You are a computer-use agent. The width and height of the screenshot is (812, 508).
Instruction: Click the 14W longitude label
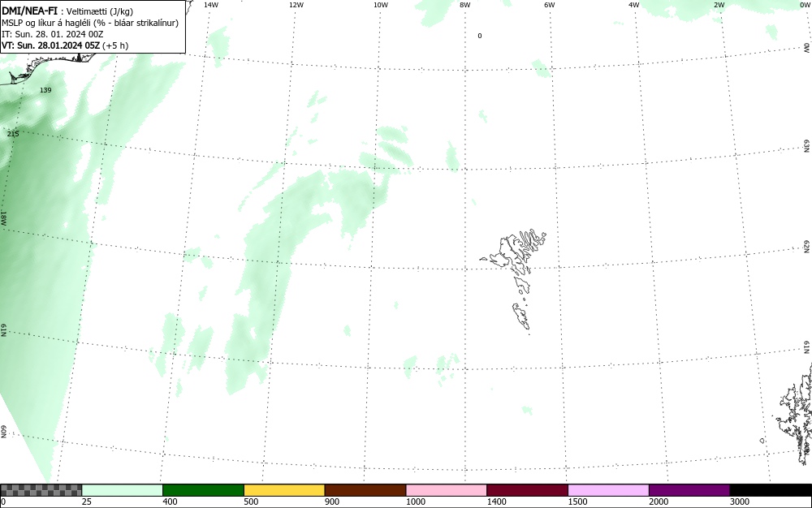211,5
